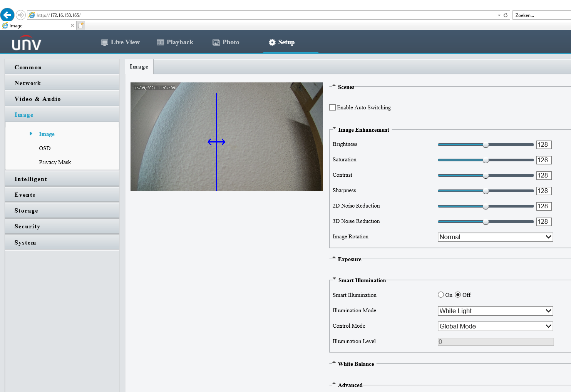571x392 pixels.
Task: Click the browser back arrow button
Action: pos(7,15)
